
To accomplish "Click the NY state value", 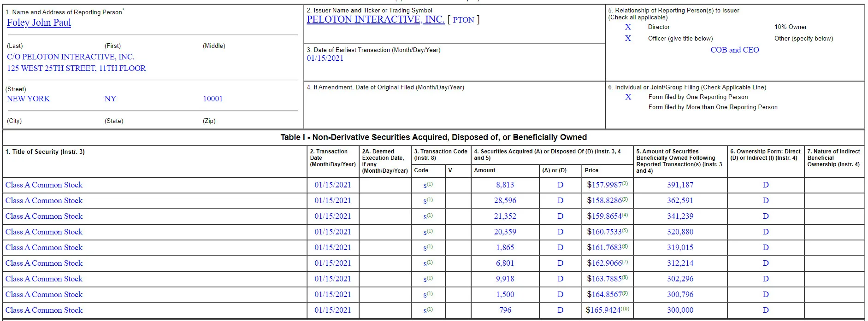I will pyautogui.click(x=110, y=99).
